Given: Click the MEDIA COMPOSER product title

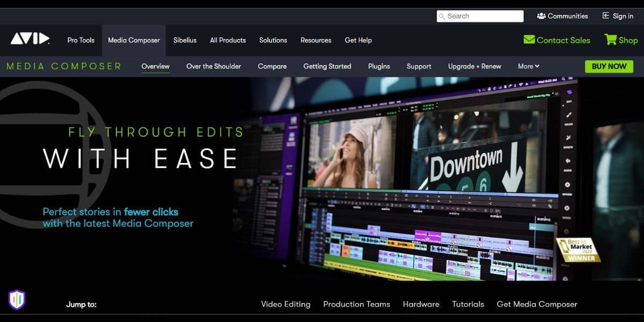Looking at the screenshot, I should pos(64,67).
